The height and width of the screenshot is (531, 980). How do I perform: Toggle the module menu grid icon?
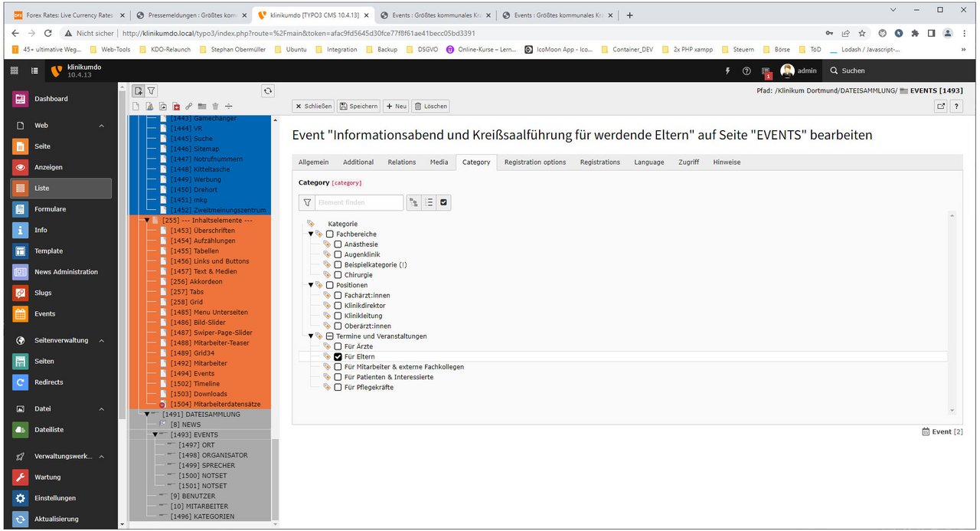tap(14, 70)
